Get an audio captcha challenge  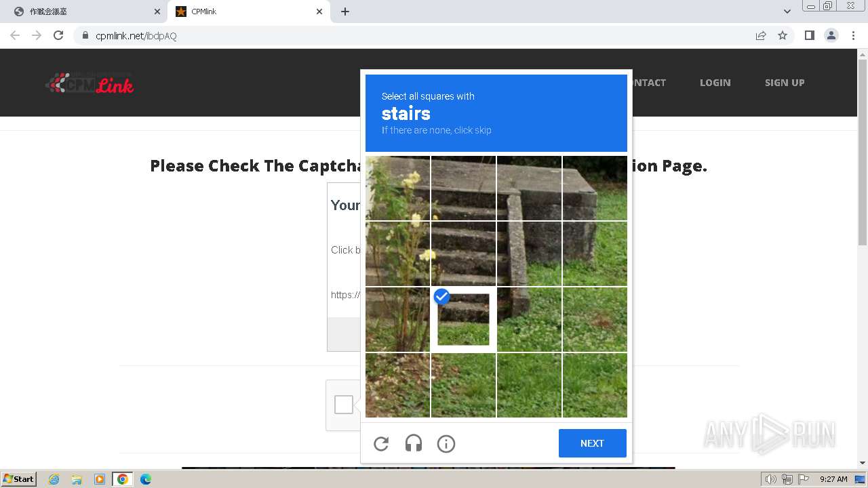(x=414, y=444)
